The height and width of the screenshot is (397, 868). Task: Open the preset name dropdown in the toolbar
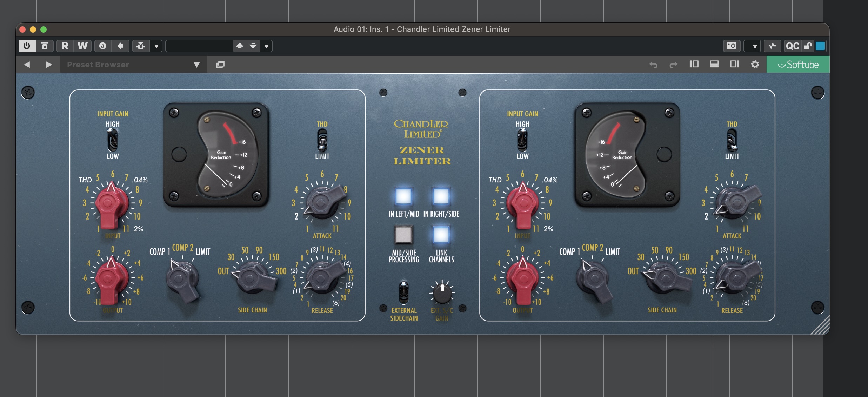(267, 46)
